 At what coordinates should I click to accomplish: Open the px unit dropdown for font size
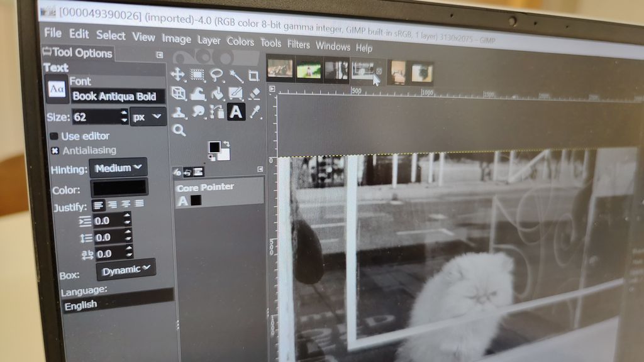(145, 117)
